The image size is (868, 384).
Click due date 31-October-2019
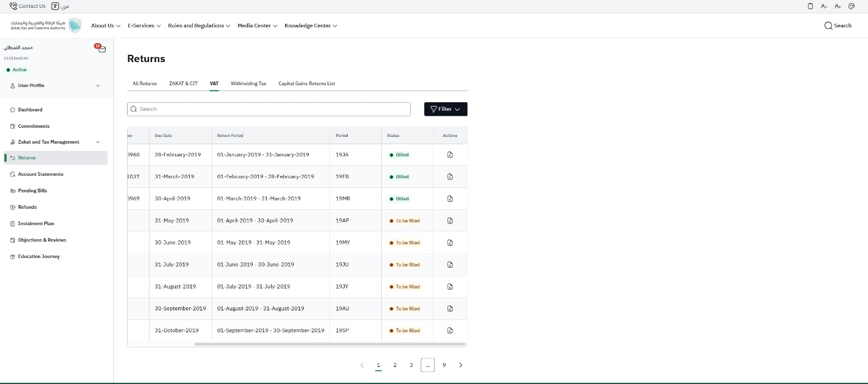pos(177,330)
